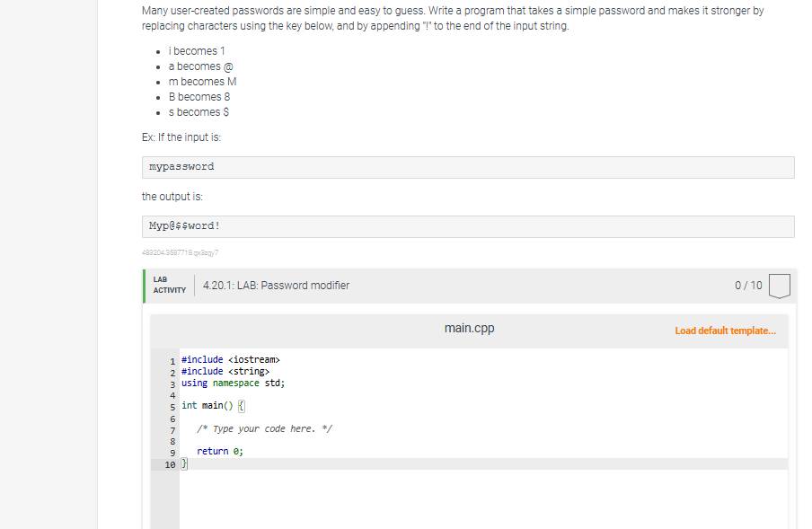Click the 'Type your code here' comment
Image resolution: width=812 pixels, height=529 pixels.
click(265, 428)
